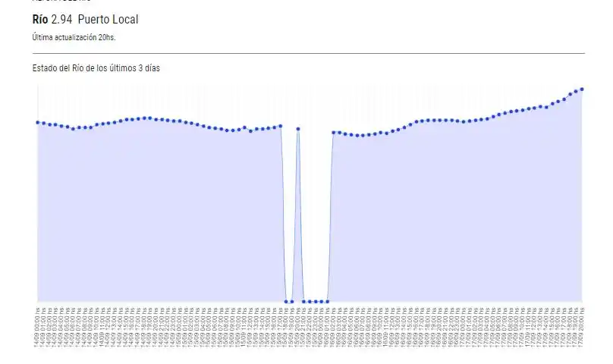Click the 'Estado del Río' chart title
The width and height of the screenshot is (613, 364).
click(x=96, y=67)
